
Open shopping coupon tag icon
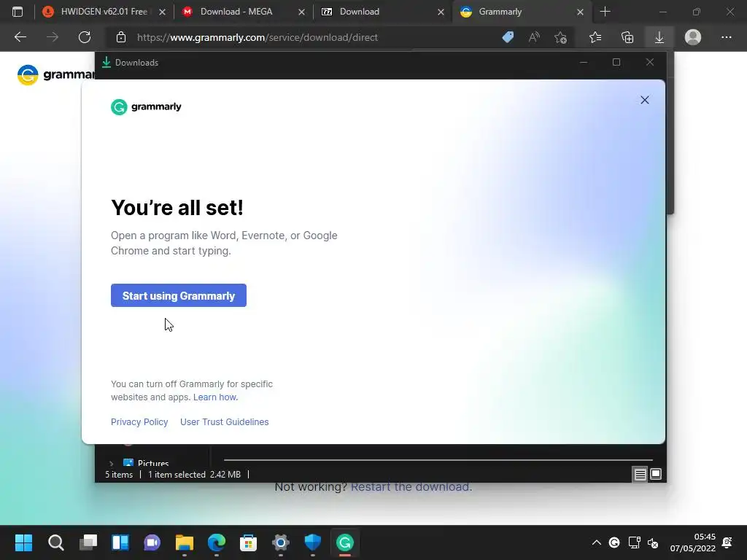[x=508, y=37]
